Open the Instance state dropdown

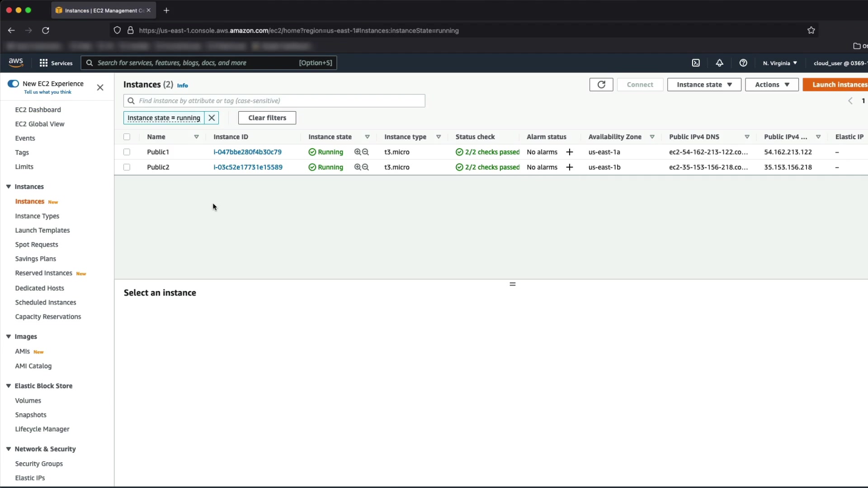(x=704, y=84)
